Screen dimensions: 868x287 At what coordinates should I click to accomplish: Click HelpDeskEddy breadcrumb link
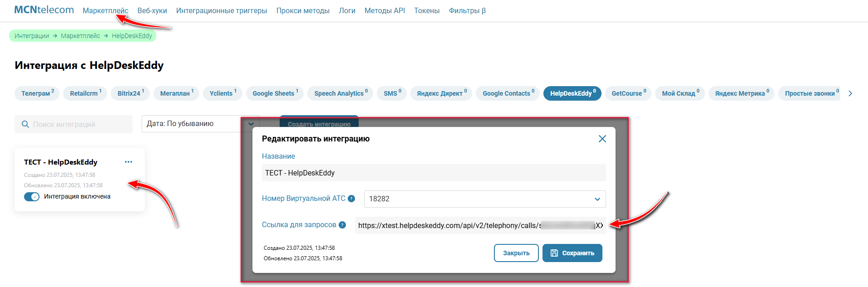tap(132, 36)
